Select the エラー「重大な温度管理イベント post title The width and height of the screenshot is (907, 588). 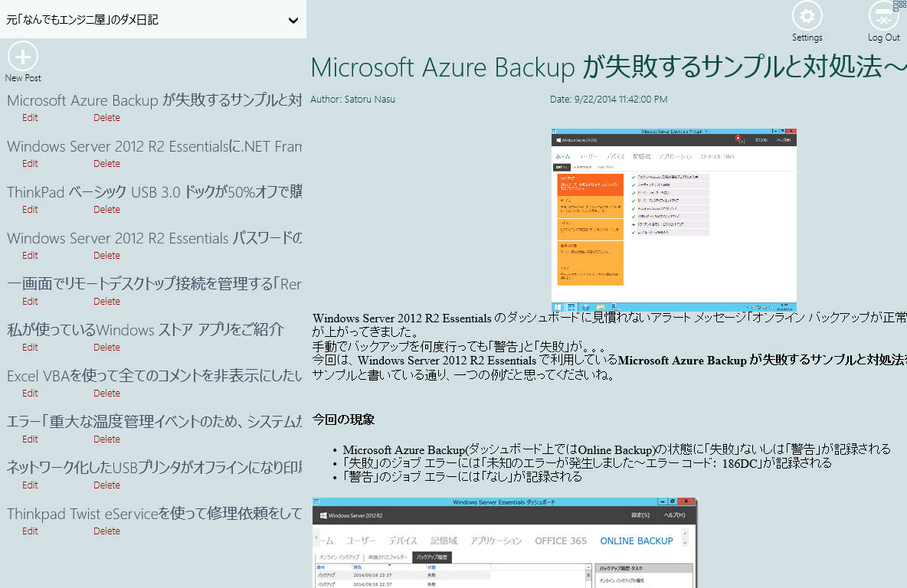pyautogui.click(x=155, y=422)
